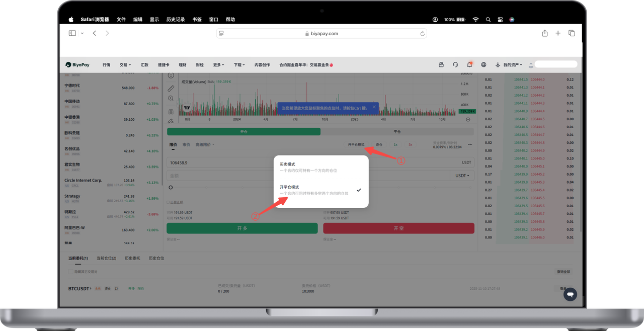Image resolution: width=644 pixels, height=331 pixels.
Task: Switch to the 平仓 tab
Action: (x=397, y=132)
